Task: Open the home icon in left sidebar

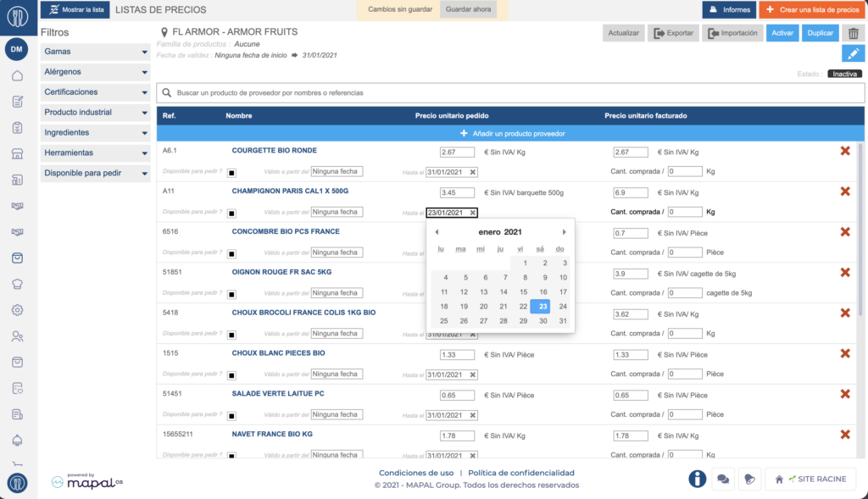Action: [x=17, y=75]
